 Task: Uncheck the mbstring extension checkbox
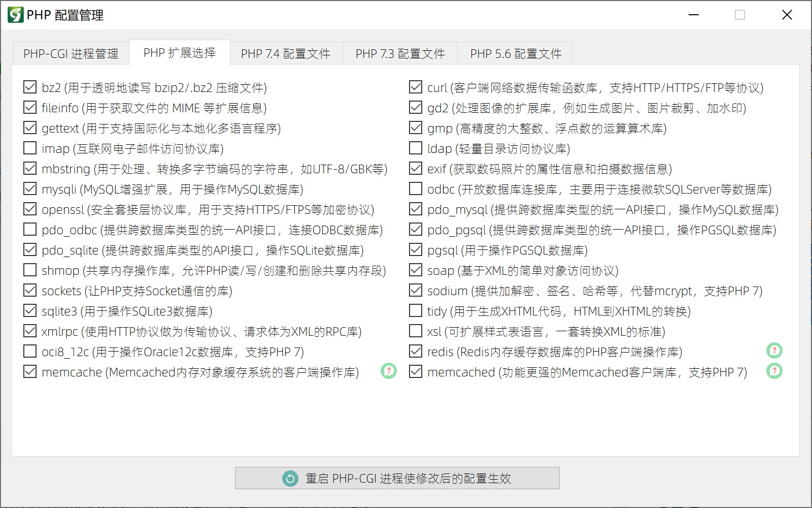pyautogui.click(x=30, y=169)
